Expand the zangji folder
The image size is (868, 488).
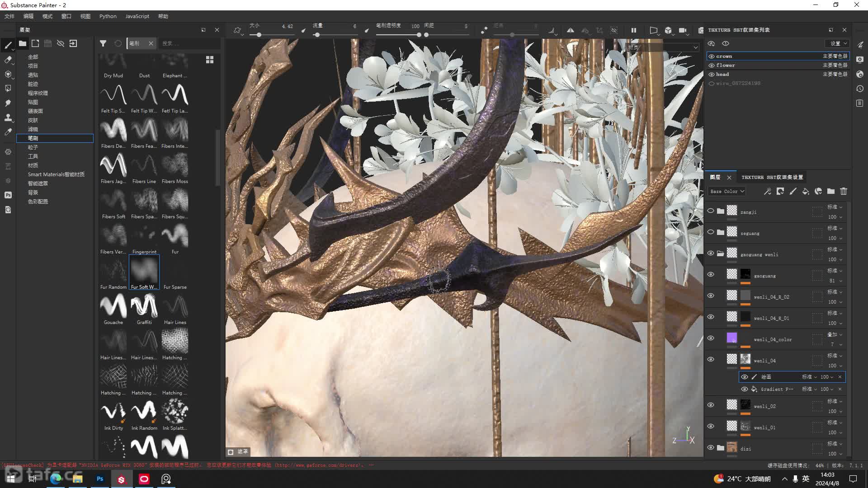[721, 211]
